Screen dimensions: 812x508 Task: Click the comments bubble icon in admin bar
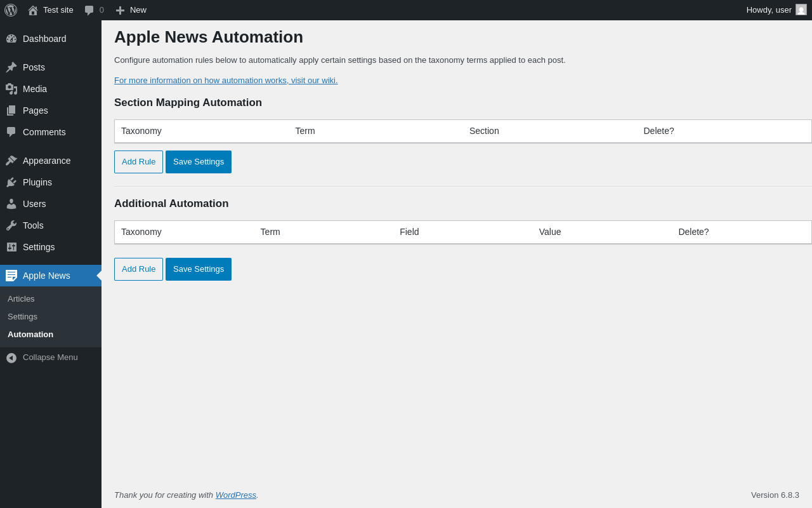pyautogui.click(x=89, y=10)
